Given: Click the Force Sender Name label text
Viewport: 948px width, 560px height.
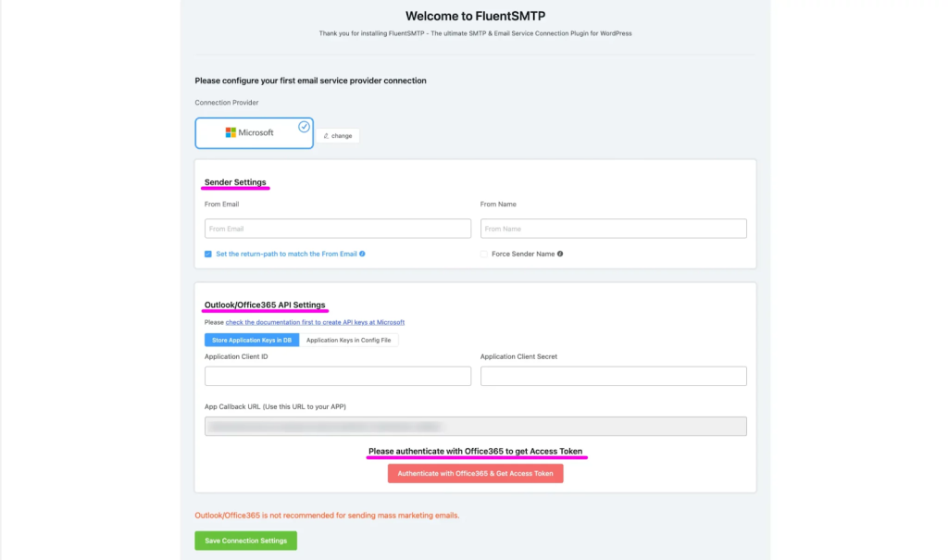Looking at the screenshot, I should (x=523, y=254).
